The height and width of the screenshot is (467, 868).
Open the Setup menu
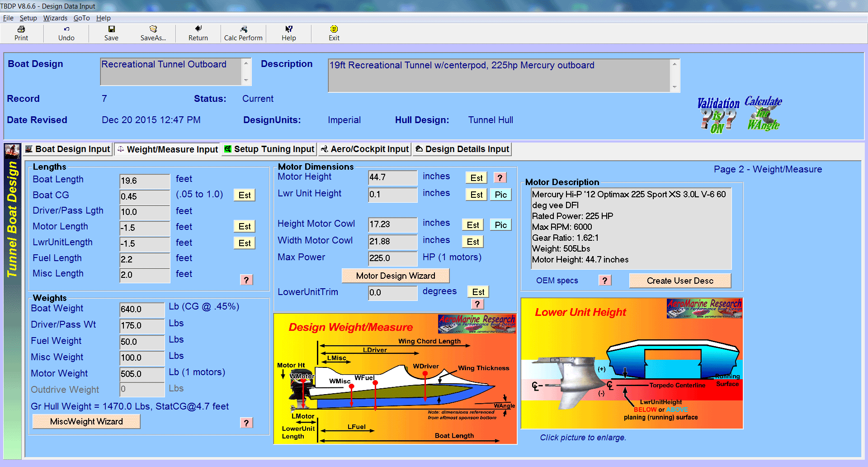(28, 18)
